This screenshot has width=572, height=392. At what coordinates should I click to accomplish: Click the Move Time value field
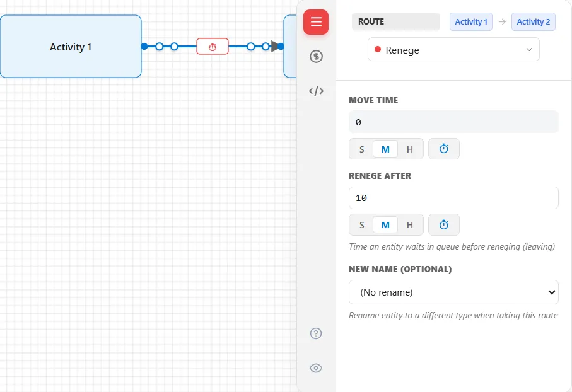453,122
